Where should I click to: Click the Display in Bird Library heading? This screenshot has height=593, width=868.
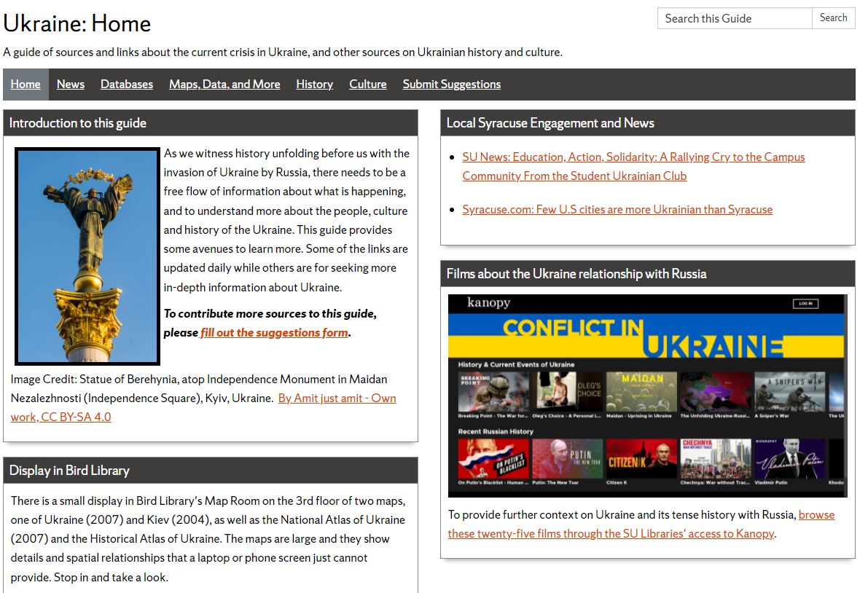coord(69,470)
